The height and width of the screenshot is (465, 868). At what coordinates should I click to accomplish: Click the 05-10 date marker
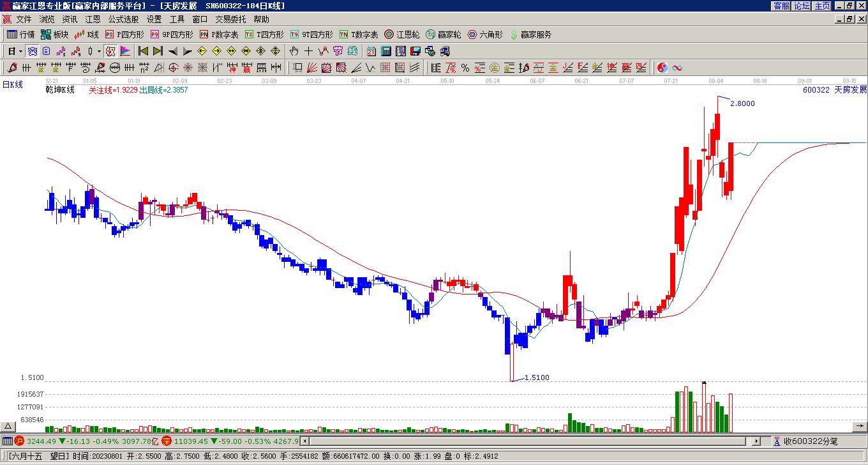[447, 81]
